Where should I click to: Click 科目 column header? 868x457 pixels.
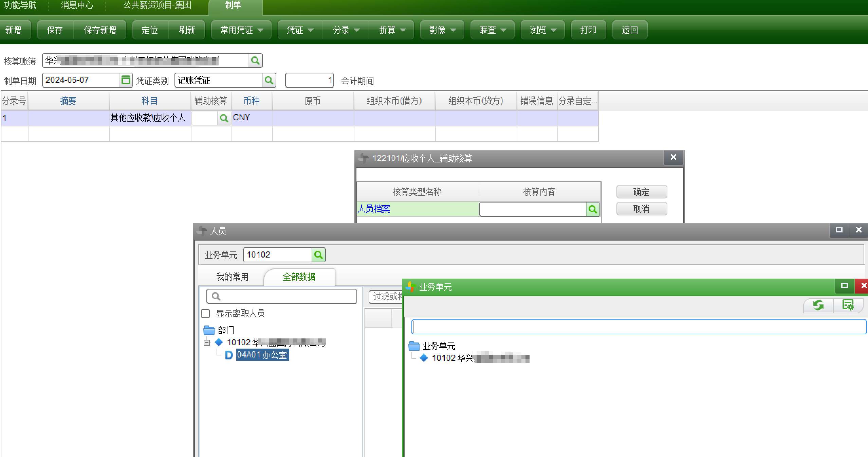point(150,101)
